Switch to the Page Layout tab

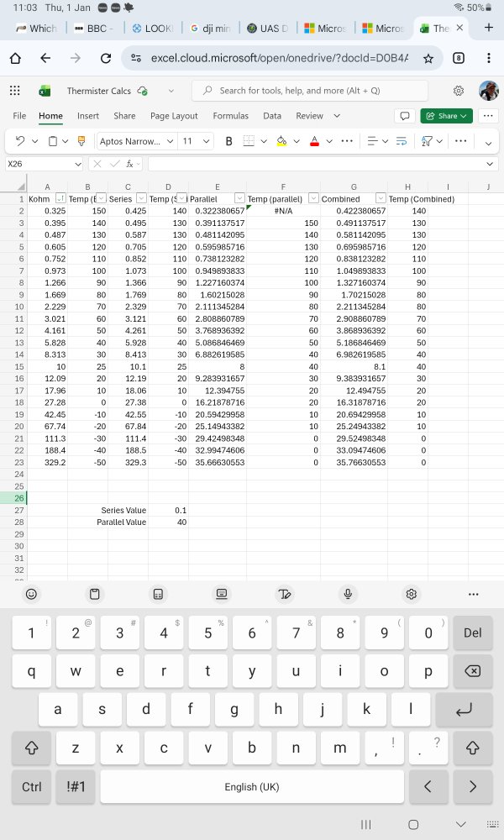click(x=174, y=116)
